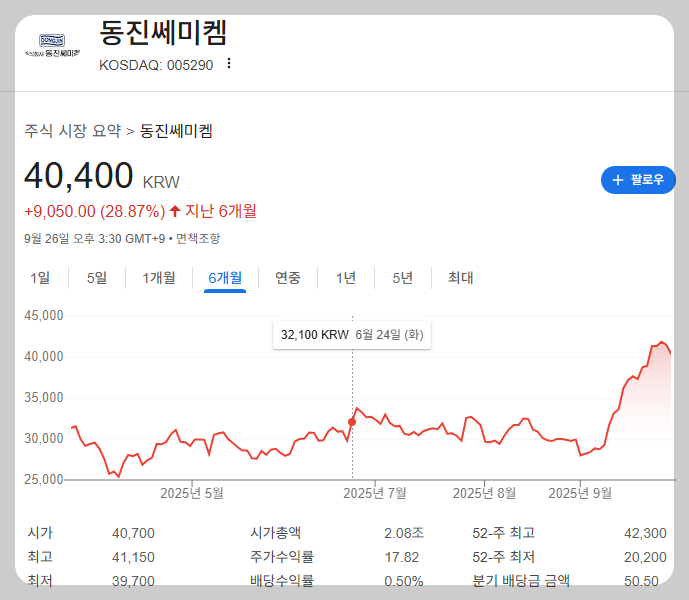Click the 시가 value 40,700

click(133, 533)
